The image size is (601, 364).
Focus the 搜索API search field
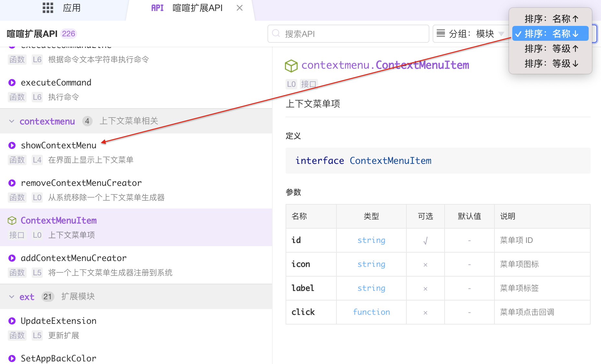click(348, 34)
